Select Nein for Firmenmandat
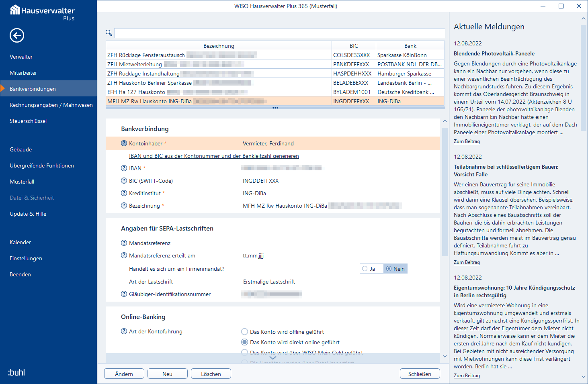This screenshot has width=588, height=384. point(395,269)
